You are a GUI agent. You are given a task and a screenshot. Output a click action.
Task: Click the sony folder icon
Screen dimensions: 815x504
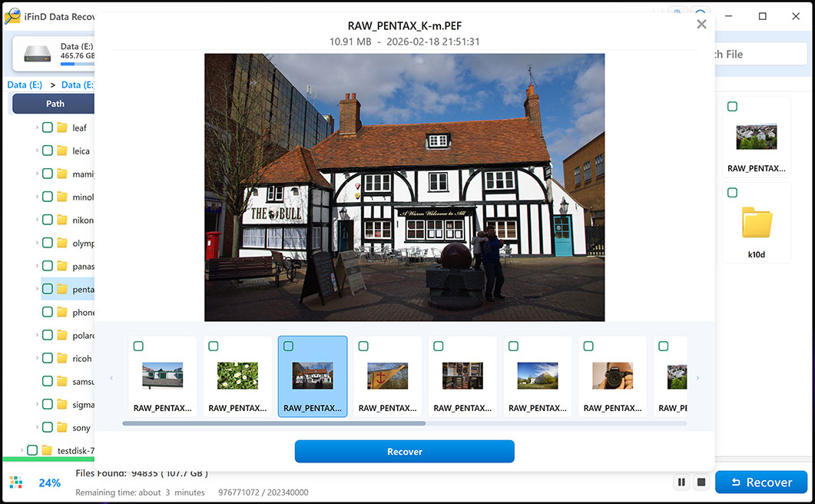click(62, 427)
